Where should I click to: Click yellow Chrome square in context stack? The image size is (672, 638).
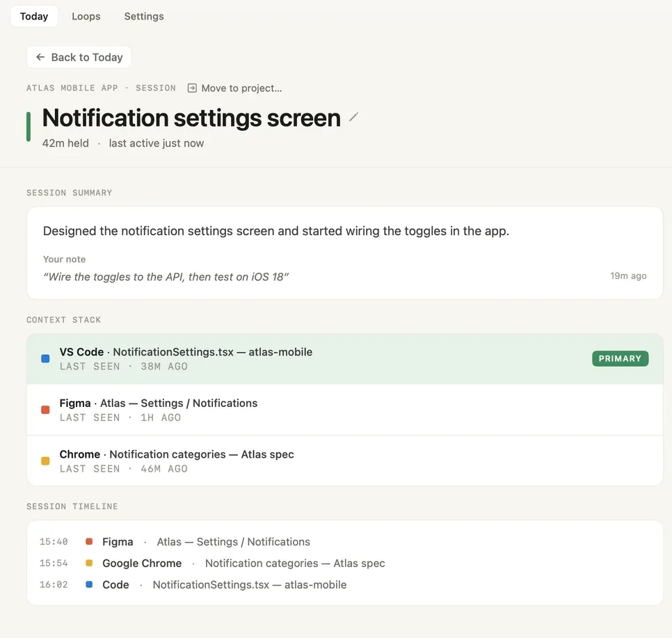(45, 461)
